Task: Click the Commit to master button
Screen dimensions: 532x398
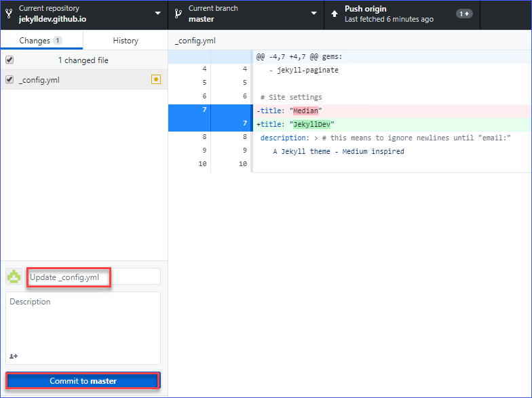Action: (83, 381)
